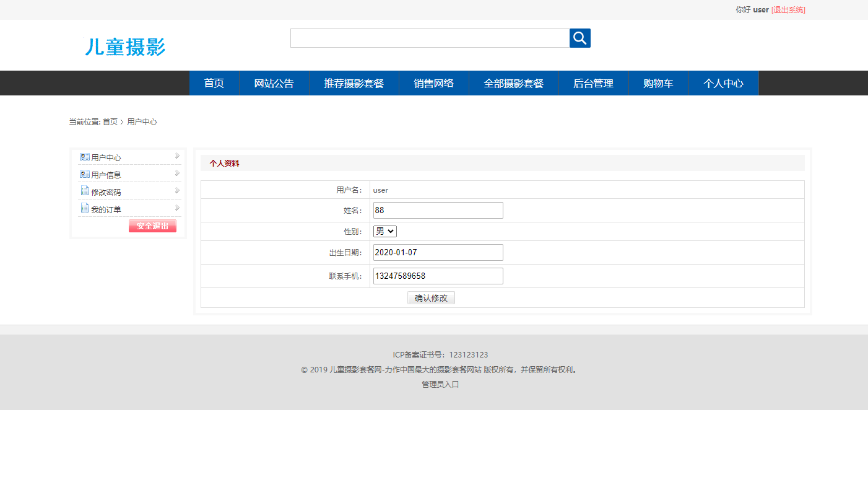The height and width of the screenshot is (500, 868).
Task: Click the 我的订单 document icon
Action: click(x=85, y=208)
